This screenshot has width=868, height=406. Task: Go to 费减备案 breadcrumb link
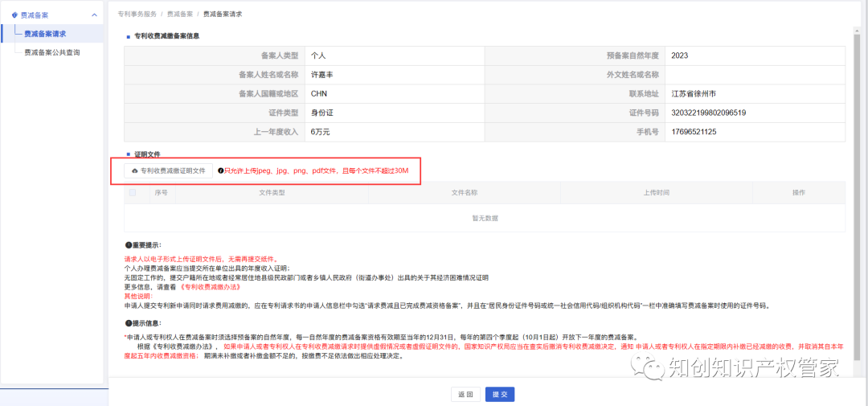click(180, 13)
